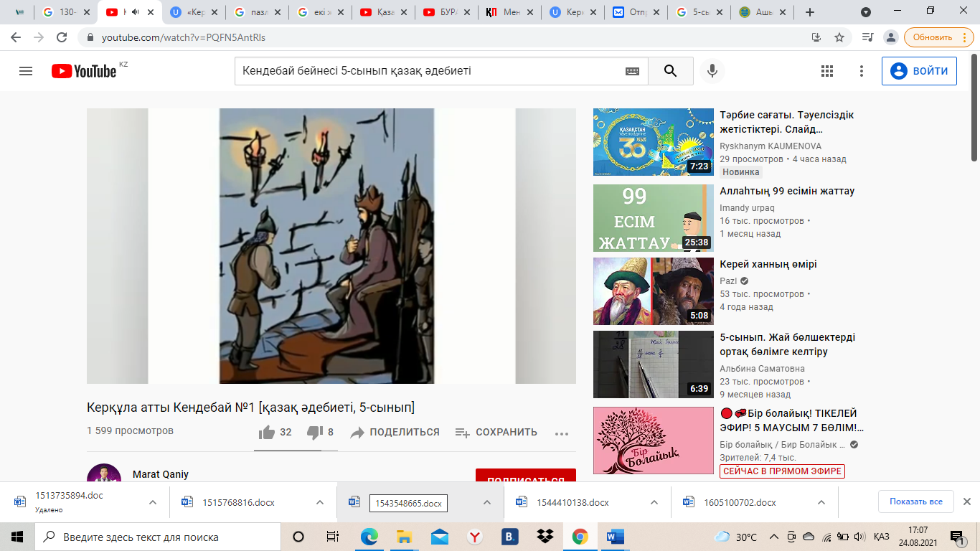The image size is (980, 551).
Task: Go to the YouTube home logo
Action: click(x=84, y=71)
